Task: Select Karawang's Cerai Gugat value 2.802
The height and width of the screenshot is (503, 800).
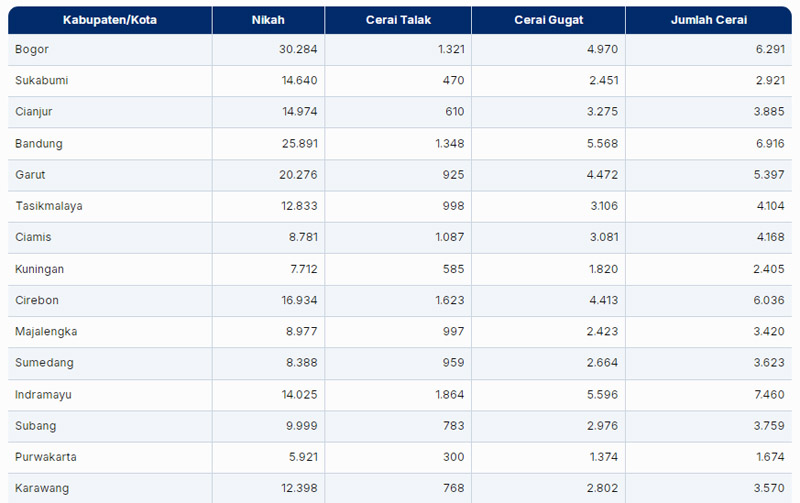Action: click(598, 488)
